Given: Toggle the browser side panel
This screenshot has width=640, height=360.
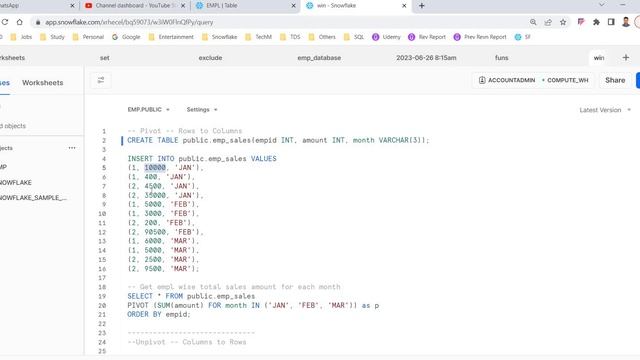Looking at the screenshot, I should point(611,22).
